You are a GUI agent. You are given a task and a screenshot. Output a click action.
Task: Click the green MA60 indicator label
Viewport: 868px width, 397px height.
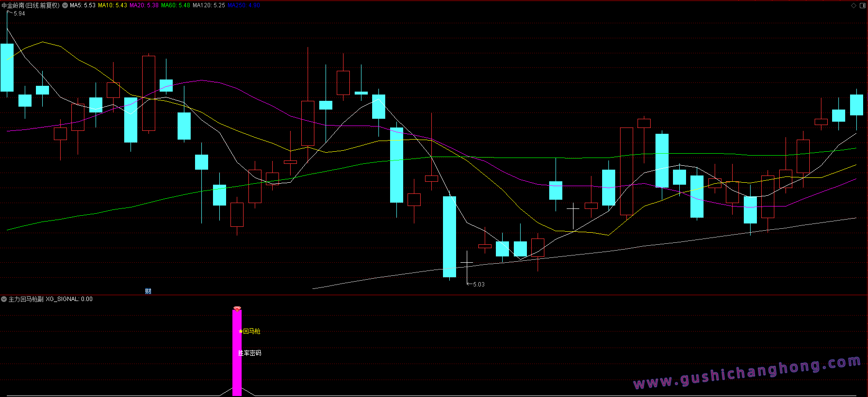[176, 5]
